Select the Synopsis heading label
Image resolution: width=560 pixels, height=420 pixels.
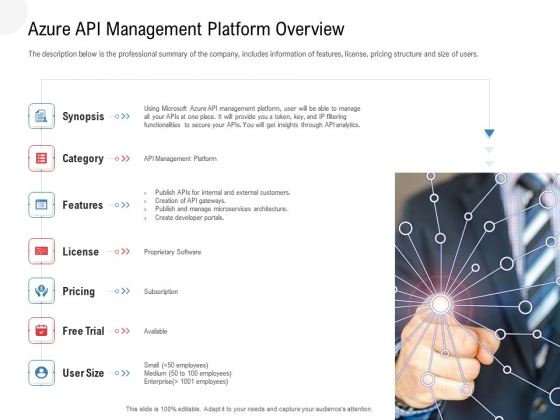coord(83,116)
